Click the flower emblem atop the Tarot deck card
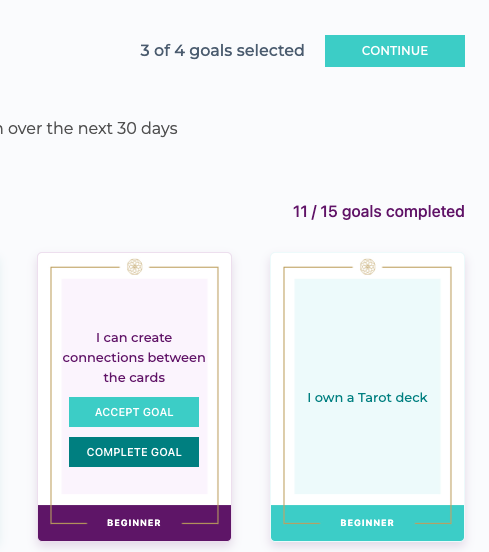Screen dimensions: 489x552 [x=368, y=267]
